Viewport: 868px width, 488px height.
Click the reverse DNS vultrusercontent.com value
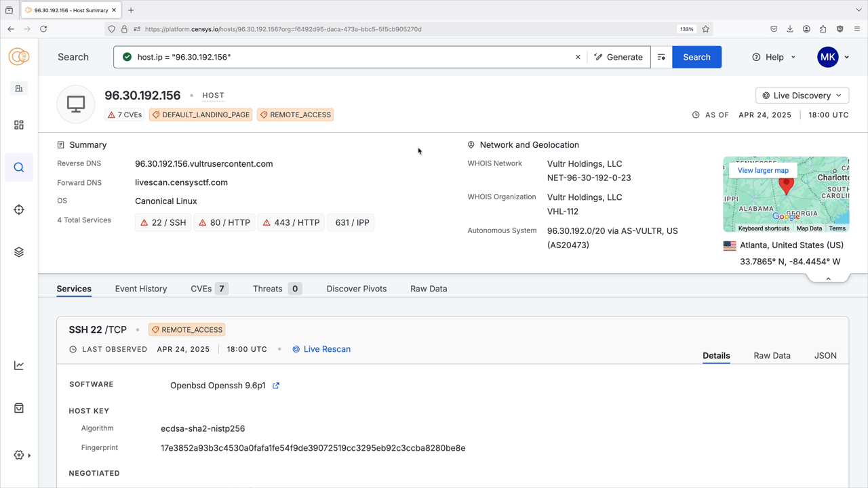pos(203,164)
